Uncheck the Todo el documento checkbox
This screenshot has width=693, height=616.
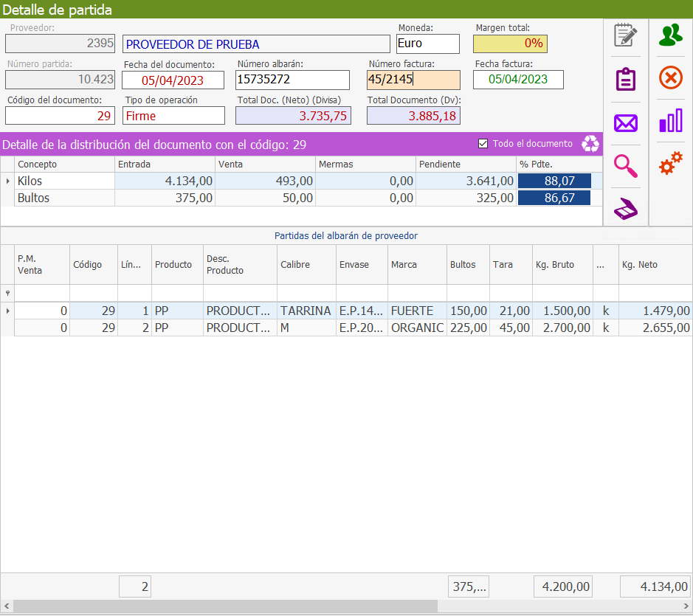[x=483, y=144]
